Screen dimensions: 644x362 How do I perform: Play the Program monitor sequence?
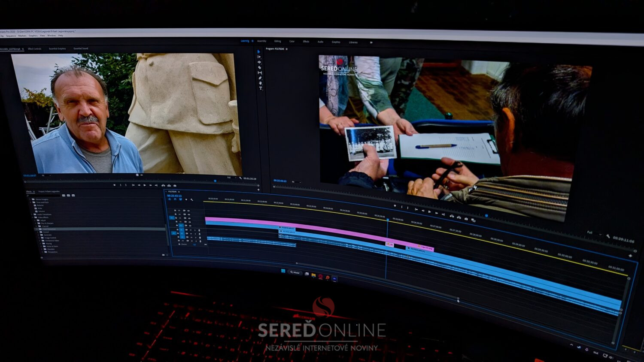pos(430,212)
